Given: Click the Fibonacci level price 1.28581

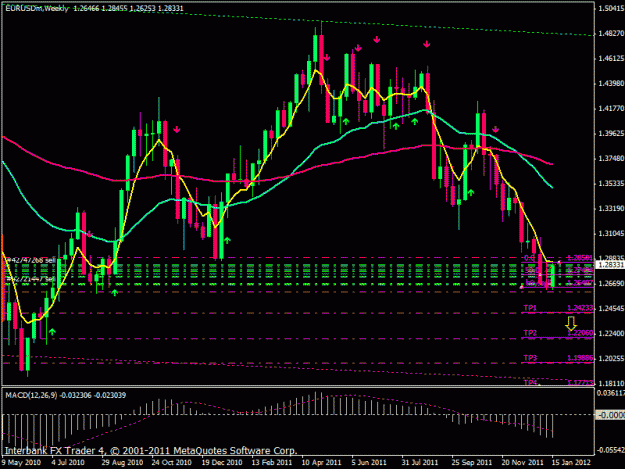Looking at the screenshot, I should [580, 258].
